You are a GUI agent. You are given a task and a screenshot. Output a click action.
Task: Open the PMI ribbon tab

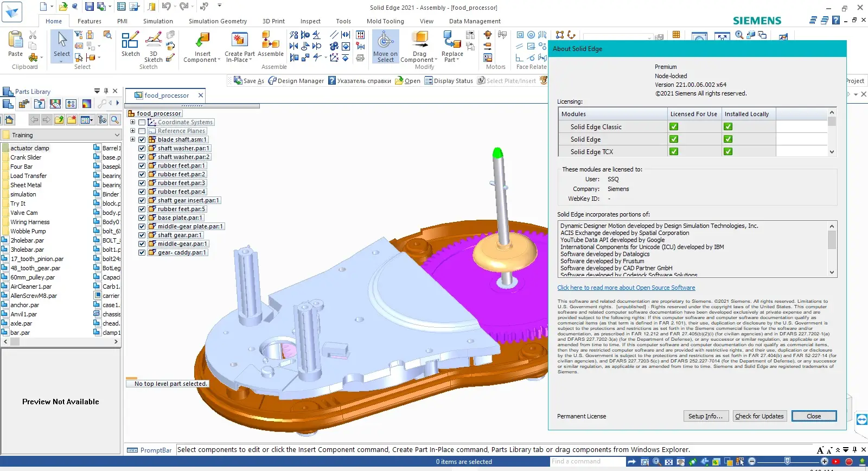click(x=123, y=21)
